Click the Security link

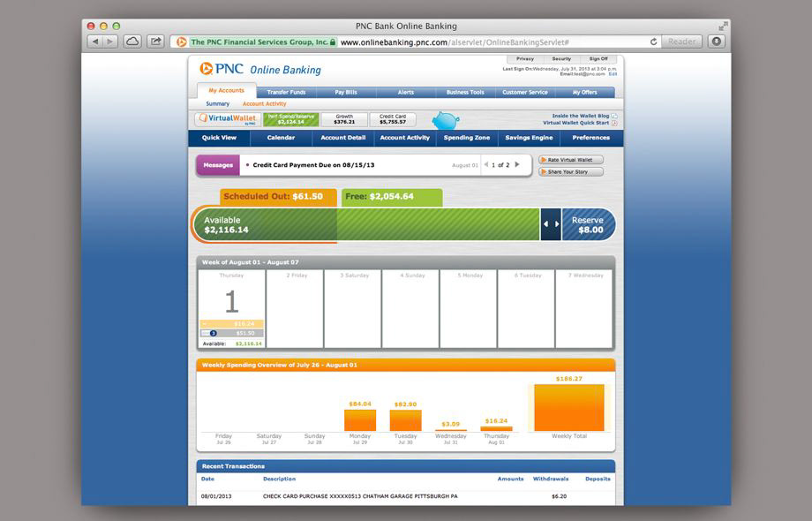tap(561, 59)
